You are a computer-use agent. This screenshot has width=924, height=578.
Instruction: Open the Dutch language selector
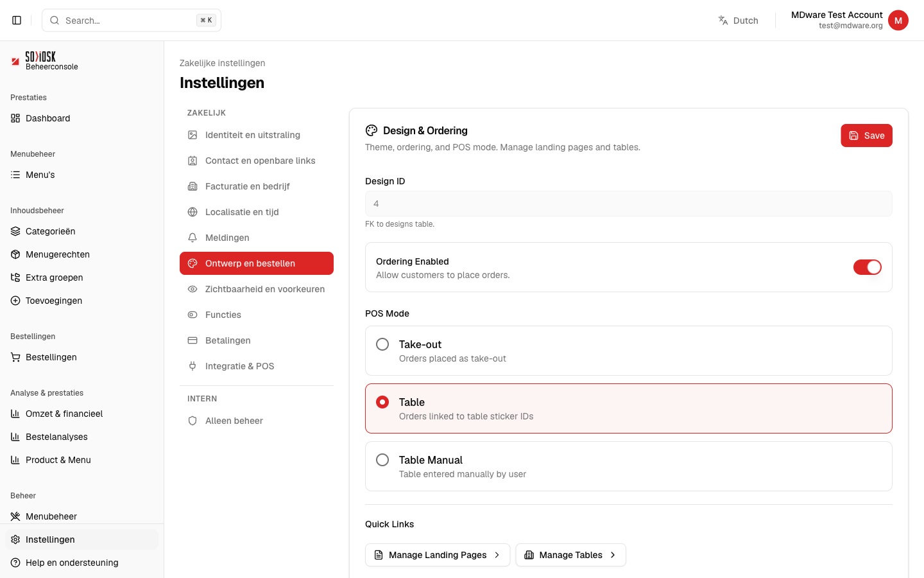[738, 21]
